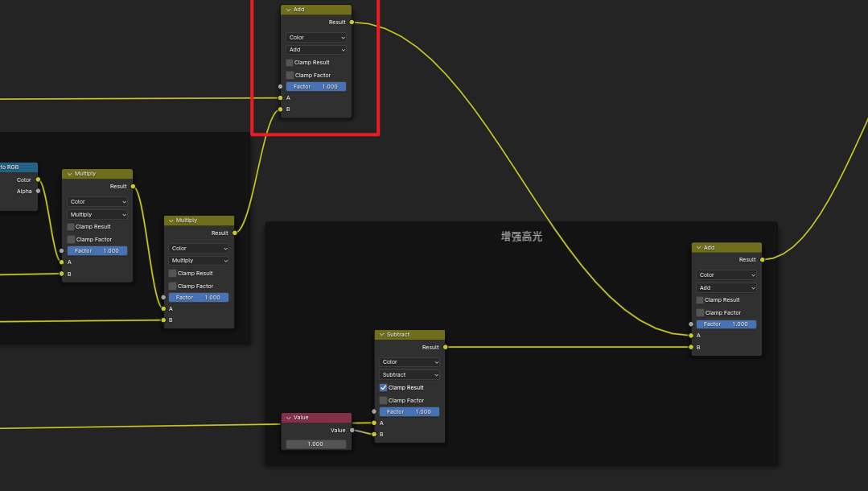Enable Clamp Result on the red-outlined Add node
868x491 pixels.
(290, 62)
